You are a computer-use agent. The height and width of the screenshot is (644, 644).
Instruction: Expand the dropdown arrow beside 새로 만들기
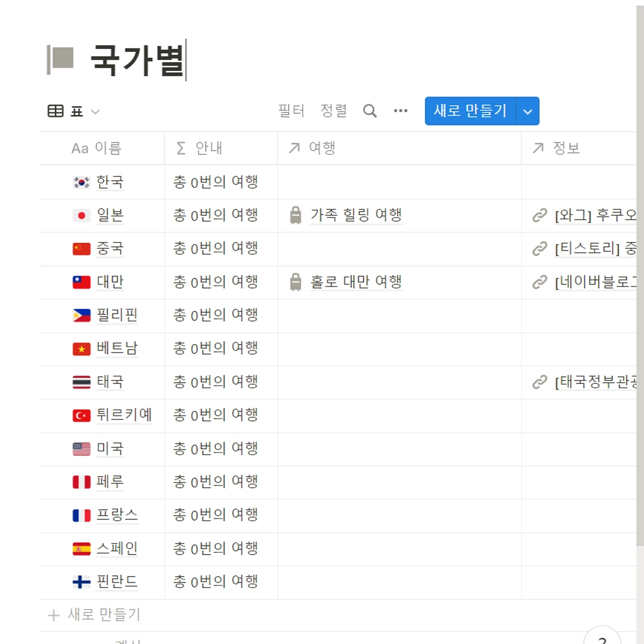point(528,112)
